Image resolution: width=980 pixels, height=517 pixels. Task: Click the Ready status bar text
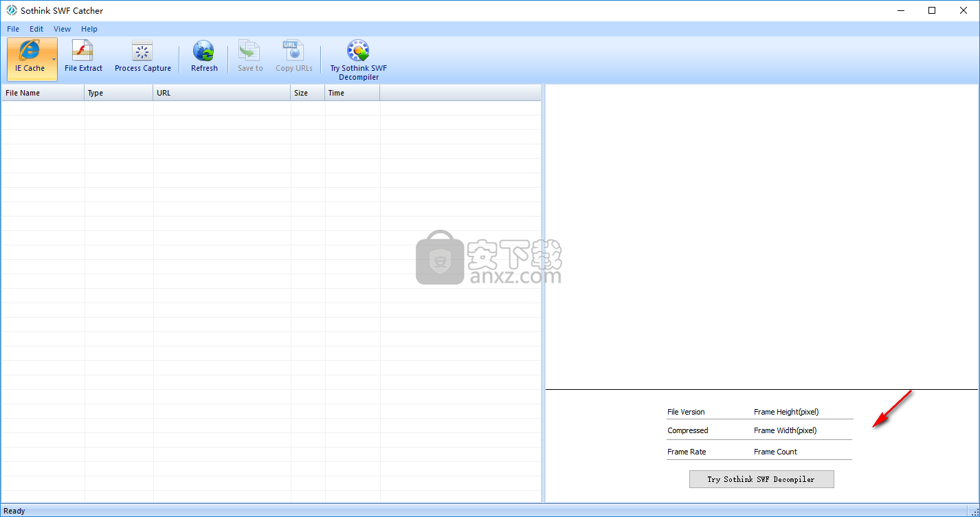click(x=14, y=511)
